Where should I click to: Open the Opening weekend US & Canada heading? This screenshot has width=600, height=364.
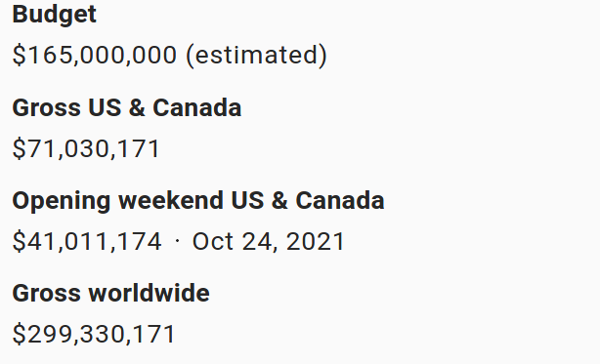198,201
